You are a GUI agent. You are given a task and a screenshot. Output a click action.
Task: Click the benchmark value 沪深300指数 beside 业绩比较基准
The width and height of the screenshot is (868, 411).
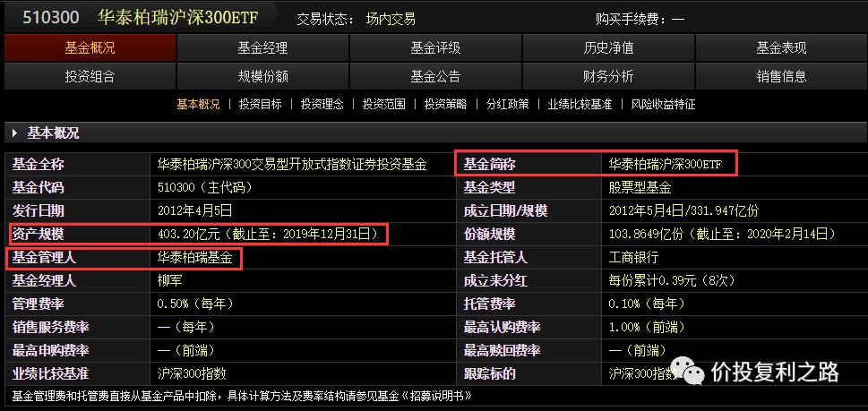192,373
